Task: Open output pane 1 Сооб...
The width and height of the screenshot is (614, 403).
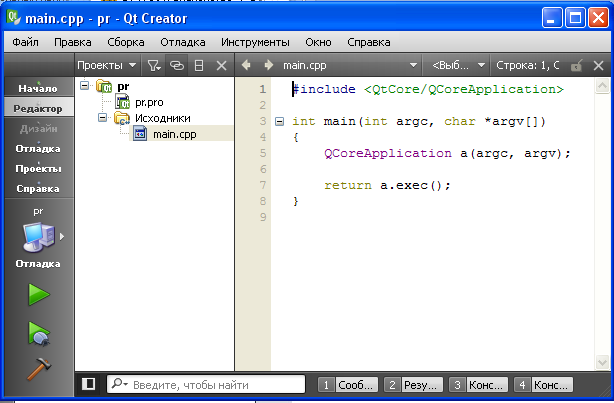Action: (x=348, y=385)
